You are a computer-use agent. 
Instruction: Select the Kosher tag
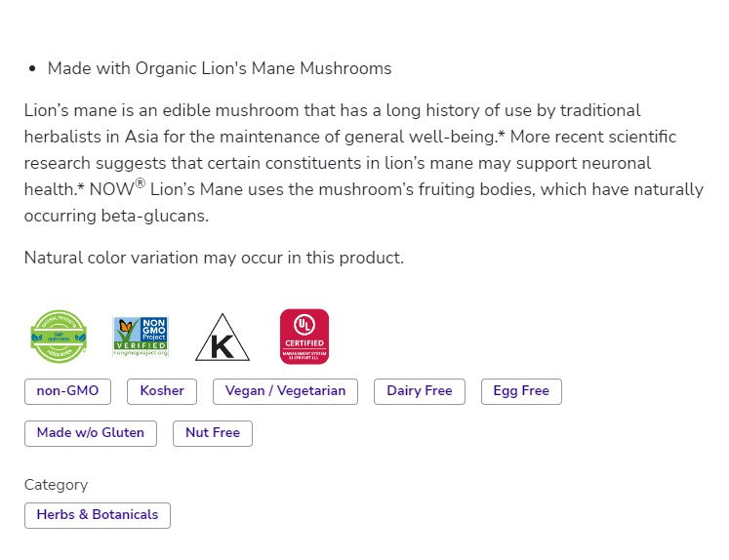[162, 391]
